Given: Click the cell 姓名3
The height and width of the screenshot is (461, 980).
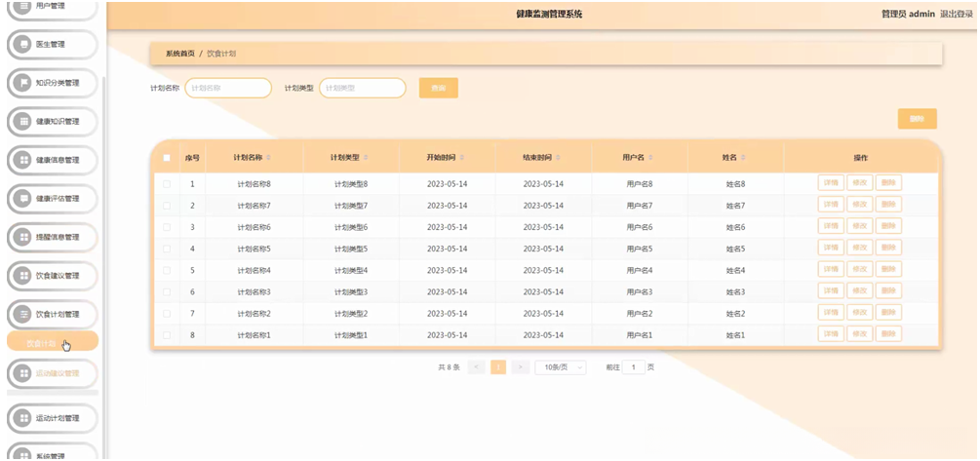Looking at the screenshot, I should tap(735, 291).
